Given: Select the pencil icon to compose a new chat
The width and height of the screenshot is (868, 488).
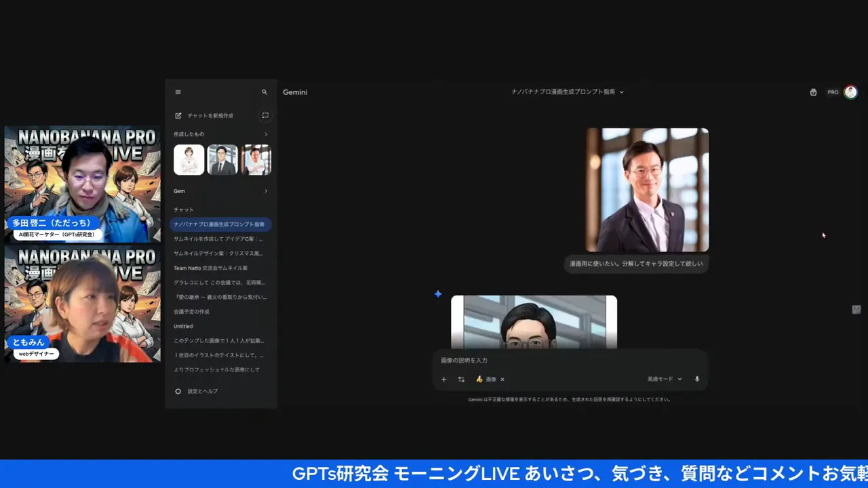Looking at the screenshot, I should coord(178,115).
